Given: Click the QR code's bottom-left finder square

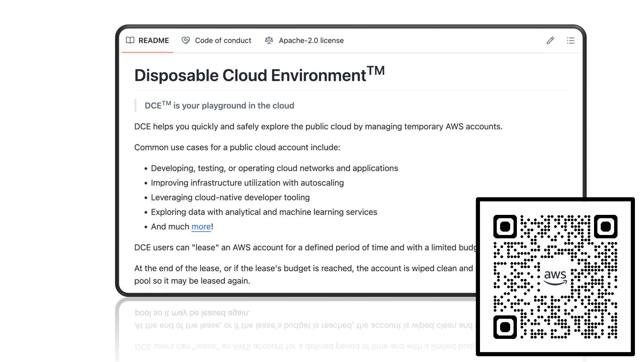Looking at the screenshot, I should click(x=505, y=327).
